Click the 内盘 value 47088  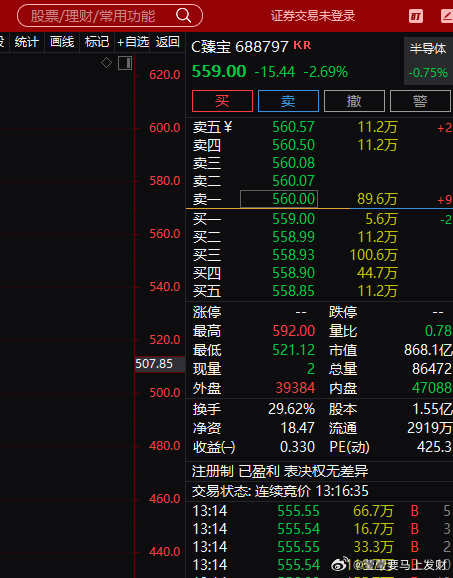tap(432, 388)
